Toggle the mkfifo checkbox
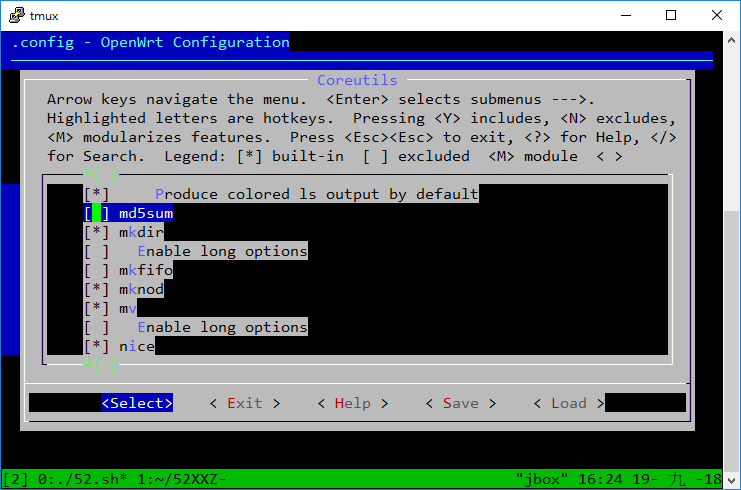This screenshot has width=741, height=490. pos(96,270)
